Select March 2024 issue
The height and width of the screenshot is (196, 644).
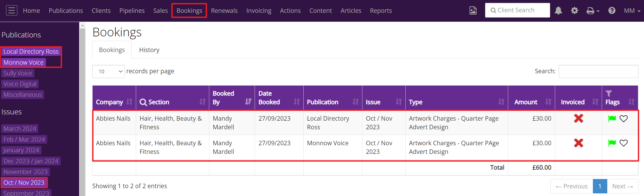tap(20, 129)
